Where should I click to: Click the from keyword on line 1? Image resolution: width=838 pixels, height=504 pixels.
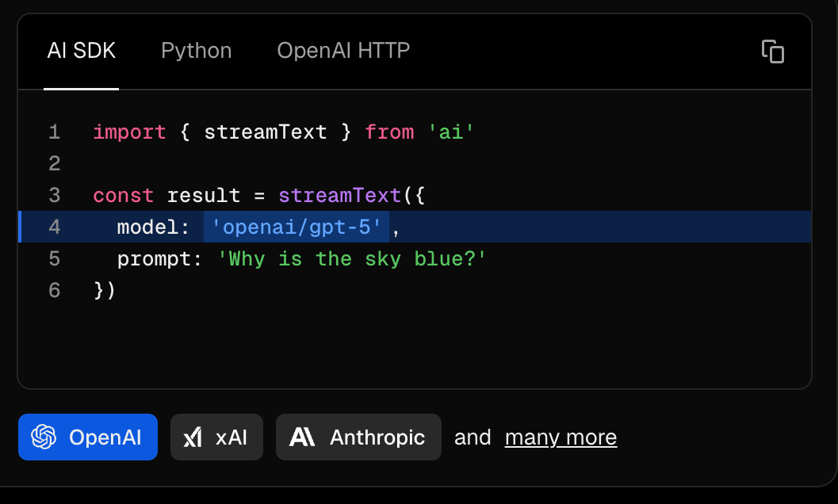coord(389,132)
